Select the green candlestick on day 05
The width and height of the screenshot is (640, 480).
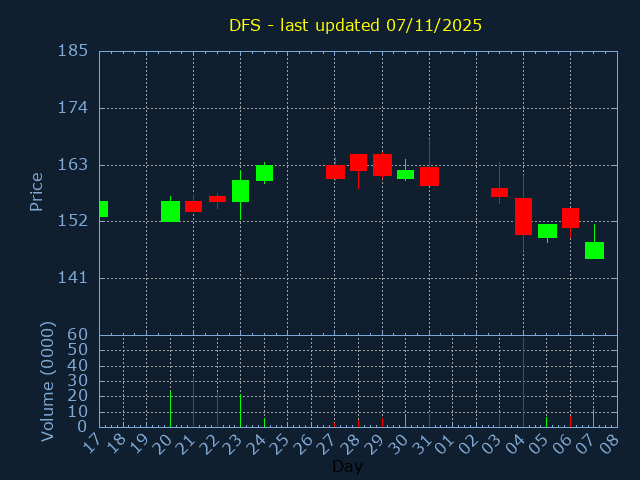point(547,231)
